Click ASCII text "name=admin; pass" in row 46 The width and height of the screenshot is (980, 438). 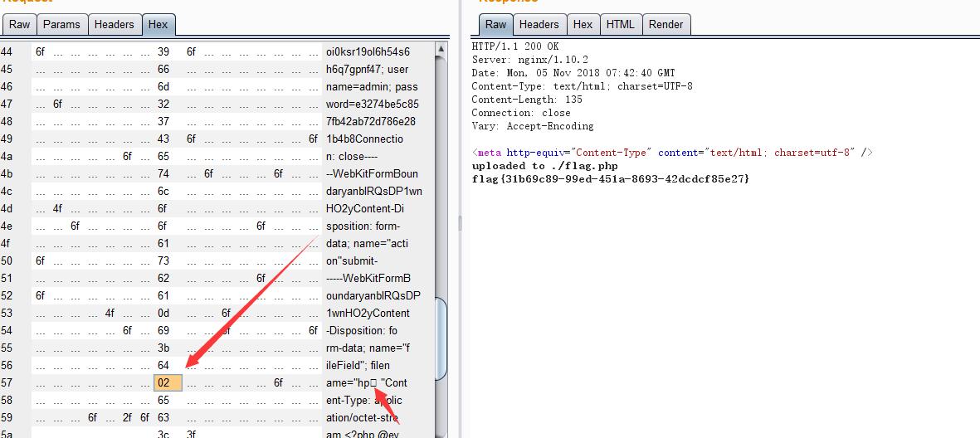372,86
